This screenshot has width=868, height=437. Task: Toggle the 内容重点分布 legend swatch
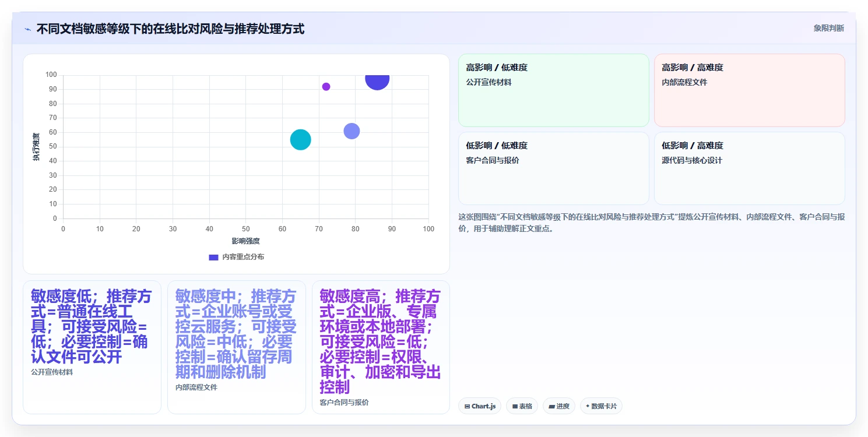[213, 257]
